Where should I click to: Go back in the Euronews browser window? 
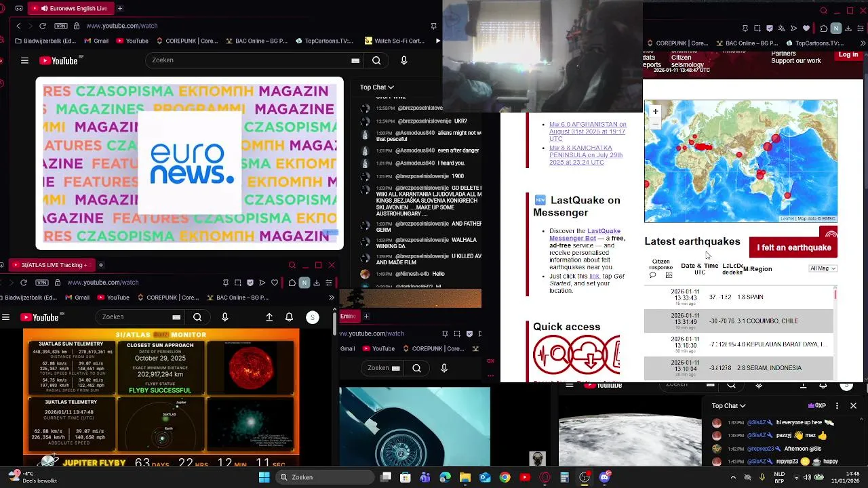(x=18, y=26)
